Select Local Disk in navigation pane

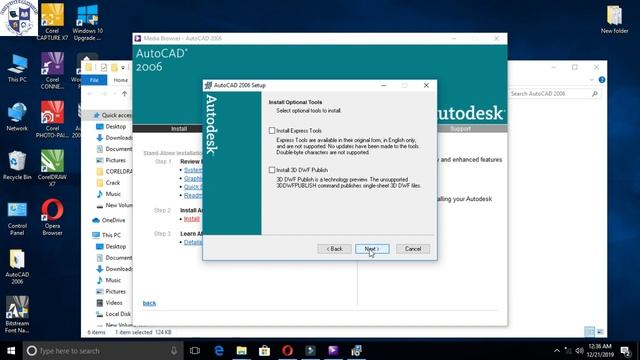pyautogui.click(x=113, y=314)
